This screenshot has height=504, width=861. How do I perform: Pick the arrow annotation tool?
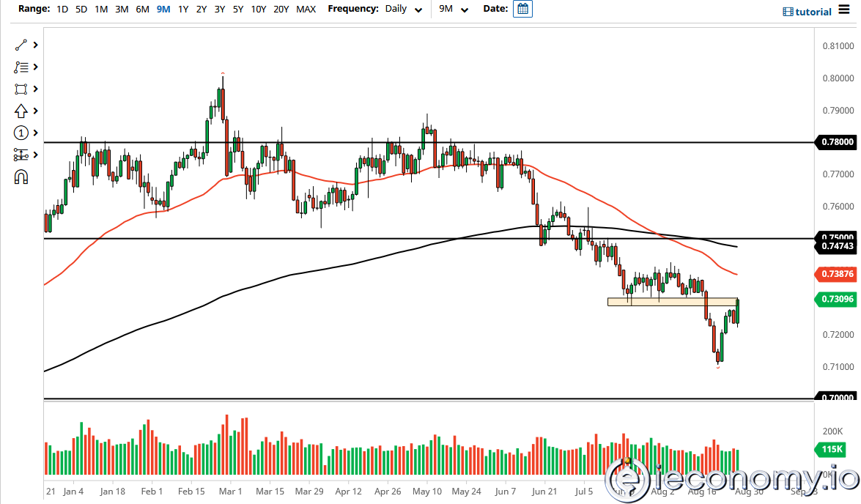pyautogui.click(x=20, y=111)
